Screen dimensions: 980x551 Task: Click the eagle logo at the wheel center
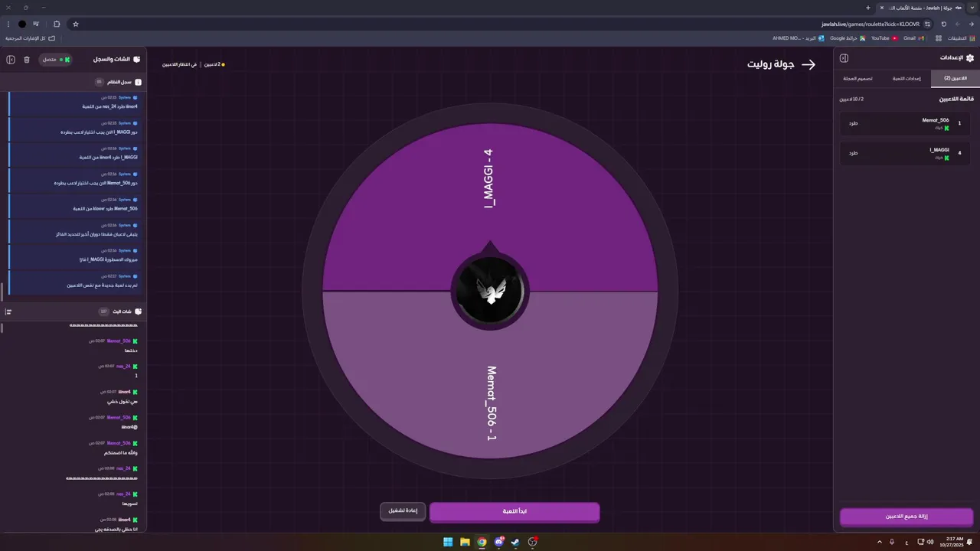490,291
